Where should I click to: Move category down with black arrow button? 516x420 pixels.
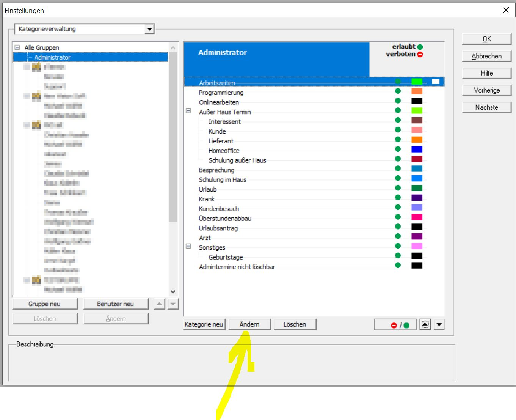[x=439, y=325]
